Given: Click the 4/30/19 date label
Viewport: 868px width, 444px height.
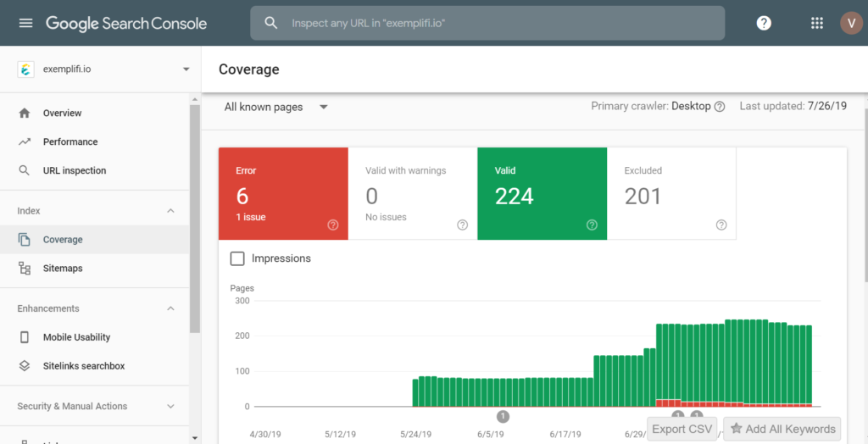Looking at the screenshot, I should (266, 435).
